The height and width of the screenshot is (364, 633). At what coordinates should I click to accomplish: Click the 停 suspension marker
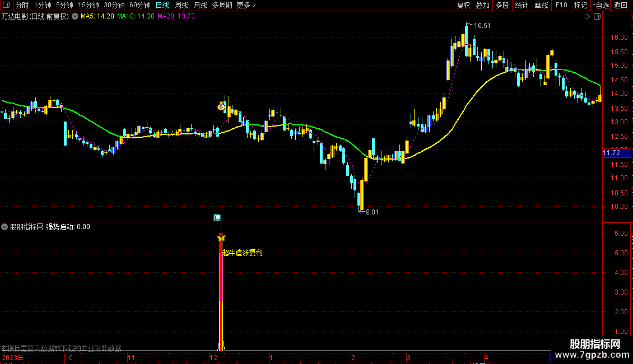(x=217, y=218)
